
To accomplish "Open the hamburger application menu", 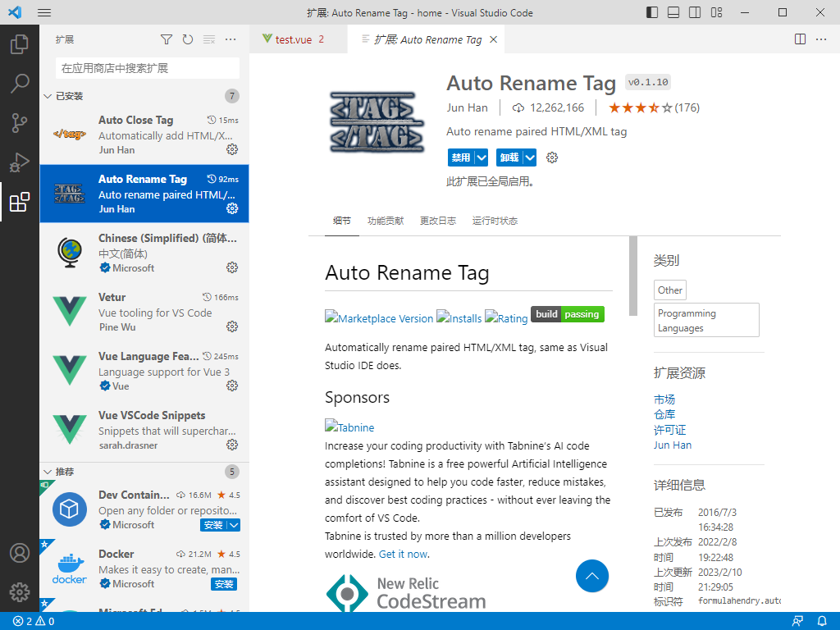I will coord(44,12).
